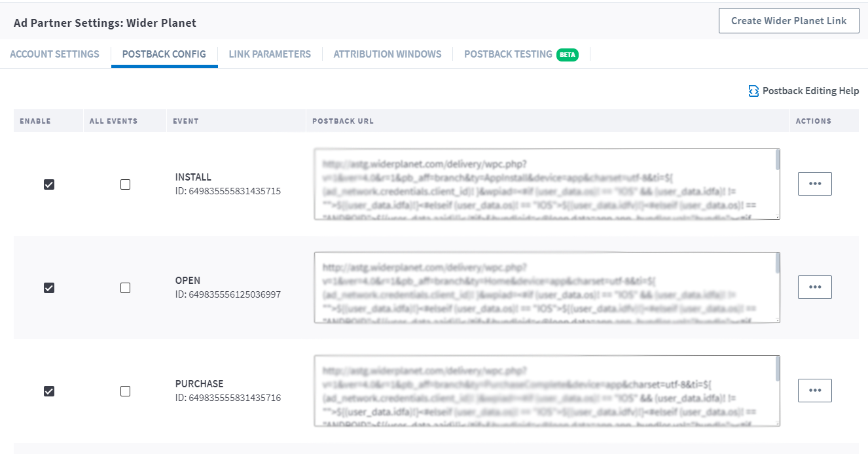Disable the OPEN event postback
This screenshot has height=454, width=868.
tap(49, 288)
